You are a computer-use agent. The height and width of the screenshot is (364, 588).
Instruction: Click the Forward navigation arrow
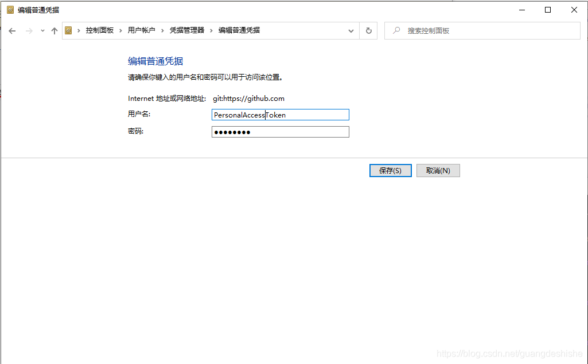click(29, 31)
